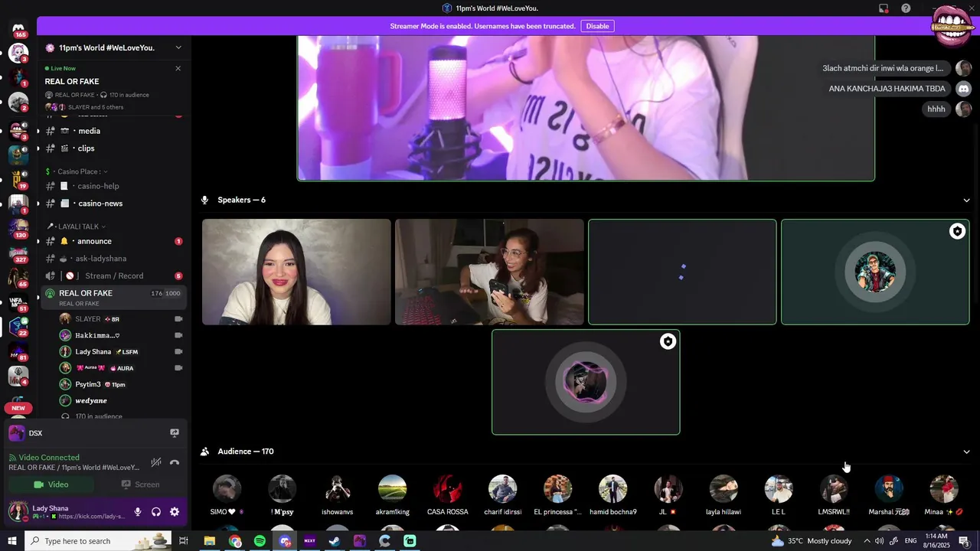
Task: Open ishowanvs audience member avatar
Action: [337, 489]
